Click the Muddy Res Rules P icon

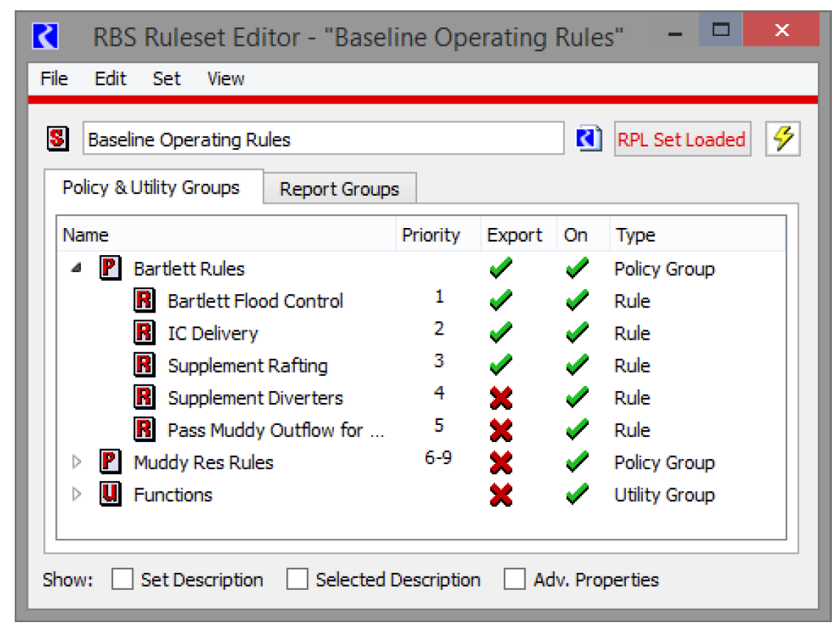coord(110,463)
